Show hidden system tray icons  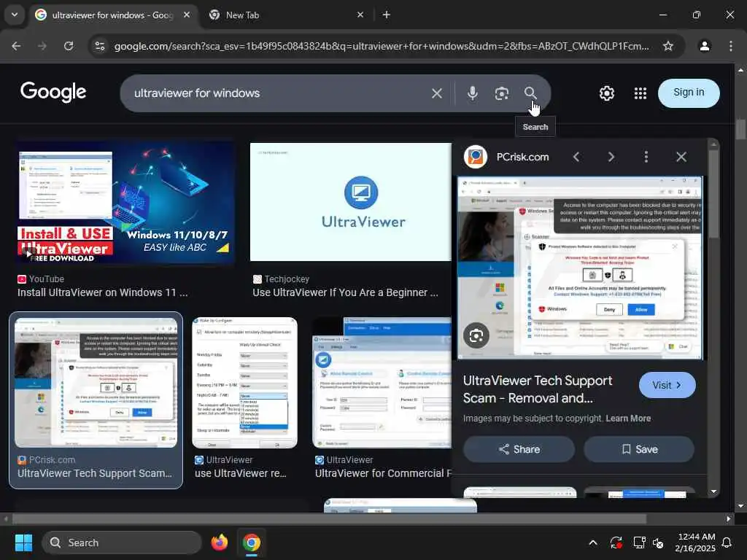(x=592, y=542)
